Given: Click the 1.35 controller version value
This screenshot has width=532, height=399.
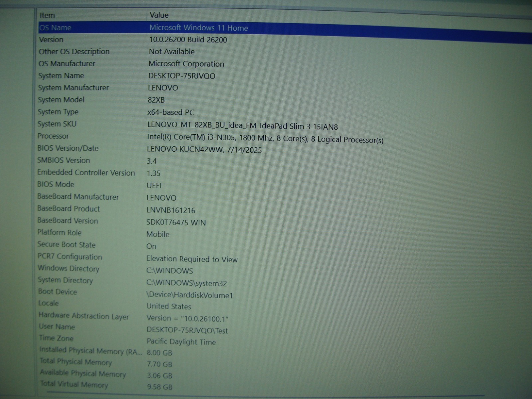Looking at the screenshot, I should coord(153,173).
